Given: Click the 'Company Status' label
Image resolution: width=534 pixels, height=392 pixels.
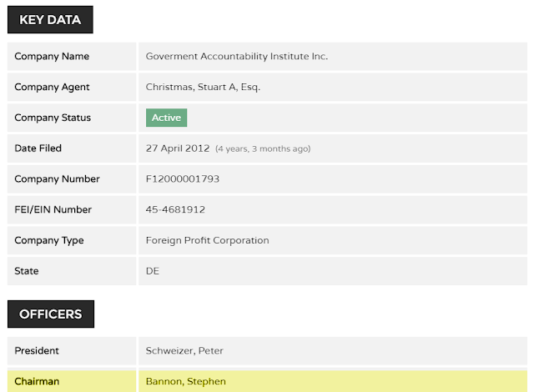Looking at the screenshot, I should click(53, 118).
